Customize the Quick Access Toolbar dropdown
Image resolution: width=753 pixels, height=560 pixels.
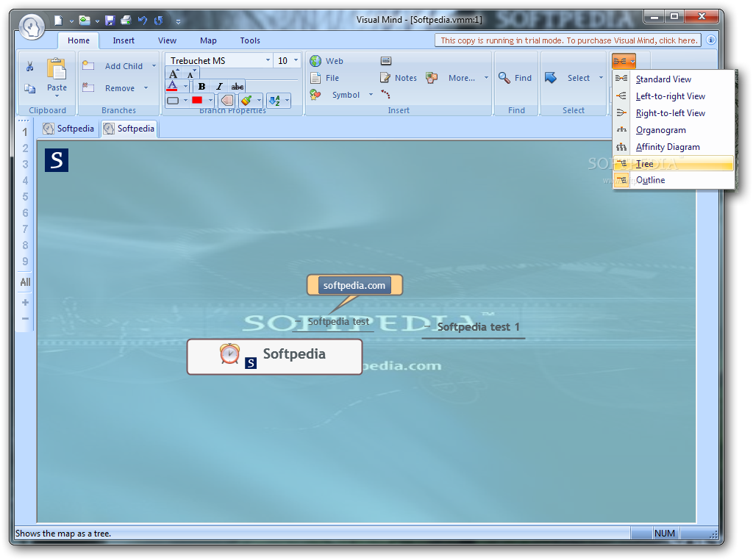pos(178,21)
